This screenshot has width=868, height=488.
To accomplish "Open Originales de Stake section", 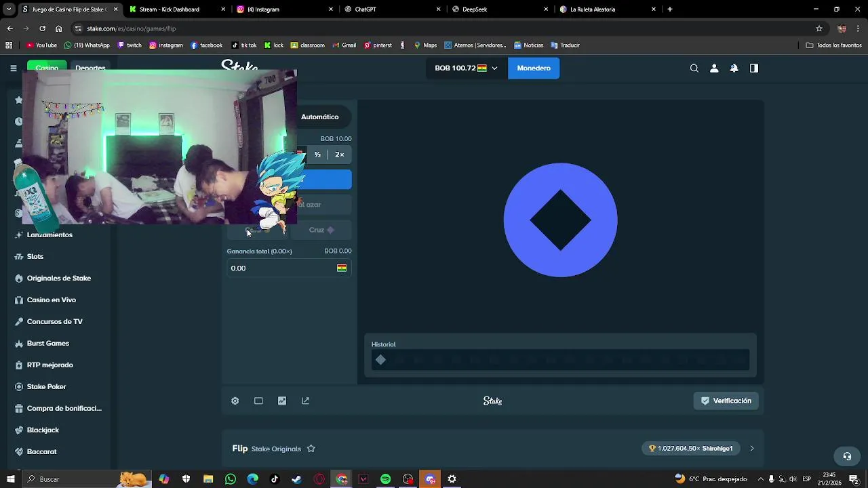I will point(58,278).
